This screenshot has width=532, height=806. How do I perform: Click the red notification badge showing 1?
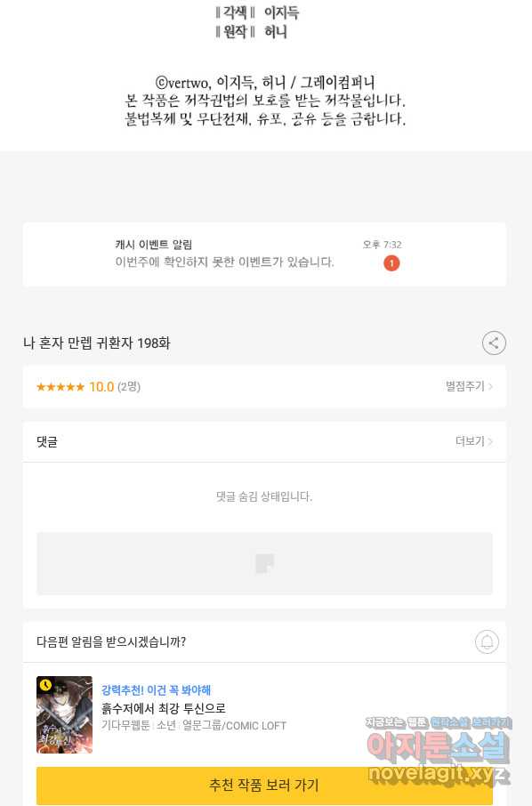point(391,263)
